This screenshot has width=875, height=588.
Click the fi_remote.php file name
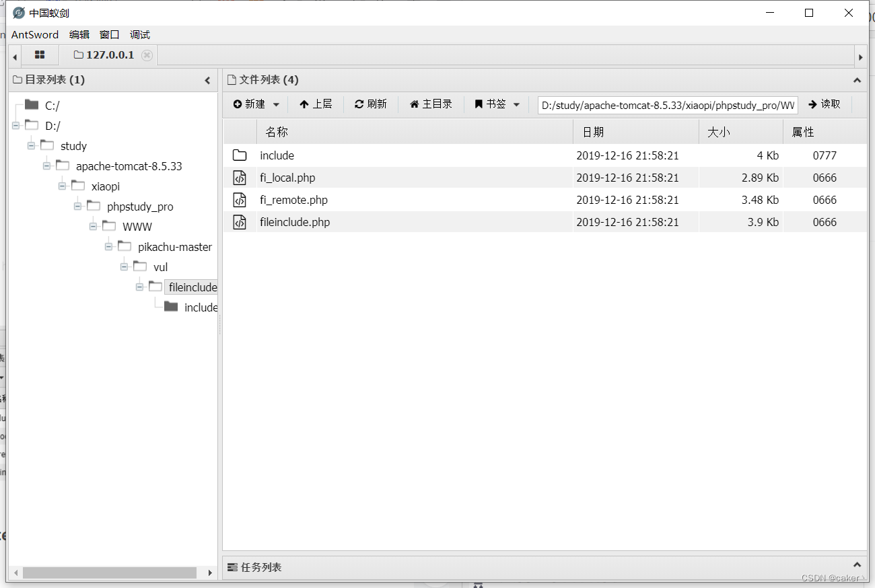coord(293,200)
